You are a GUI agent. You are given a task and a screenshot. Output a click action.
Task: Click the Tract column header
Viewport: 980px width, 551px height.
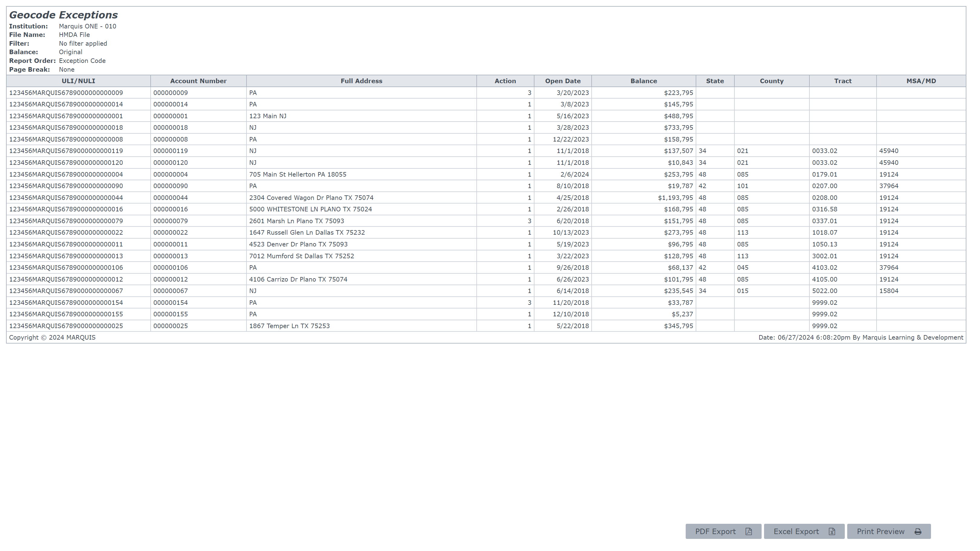coord(843,81)
